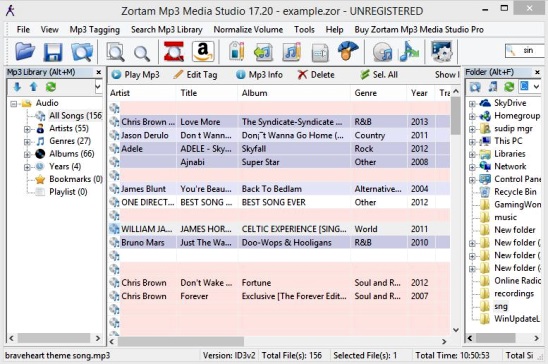Open the Amazon search icon
548x364 pixels.
click(203, 52)
